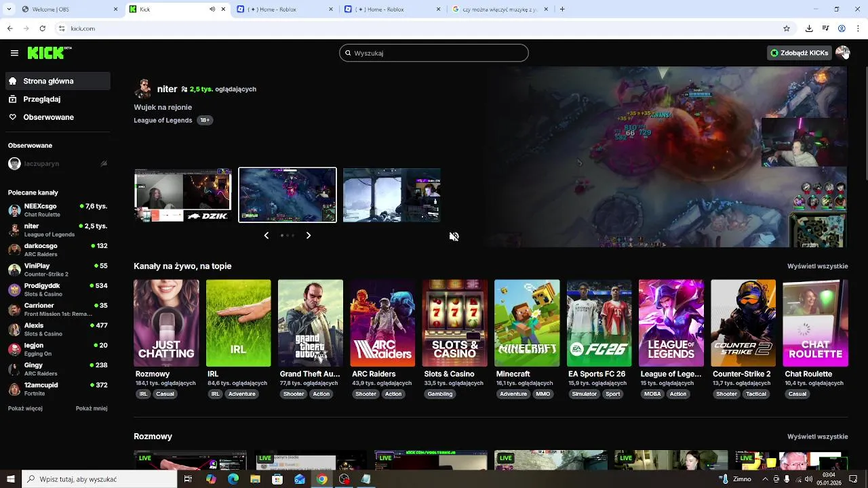Go back with the browser back arrow
This screenshot has height=488, width=868.
(x=9, y=28)
